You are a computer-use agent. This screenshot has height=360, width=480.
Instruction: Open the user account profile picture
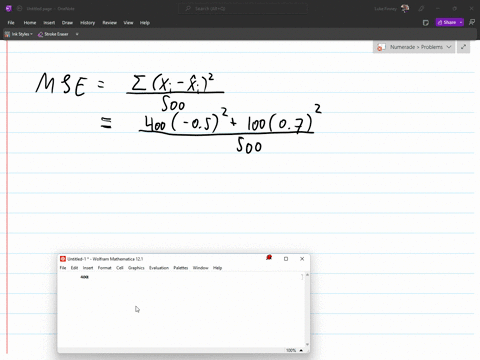405,8
